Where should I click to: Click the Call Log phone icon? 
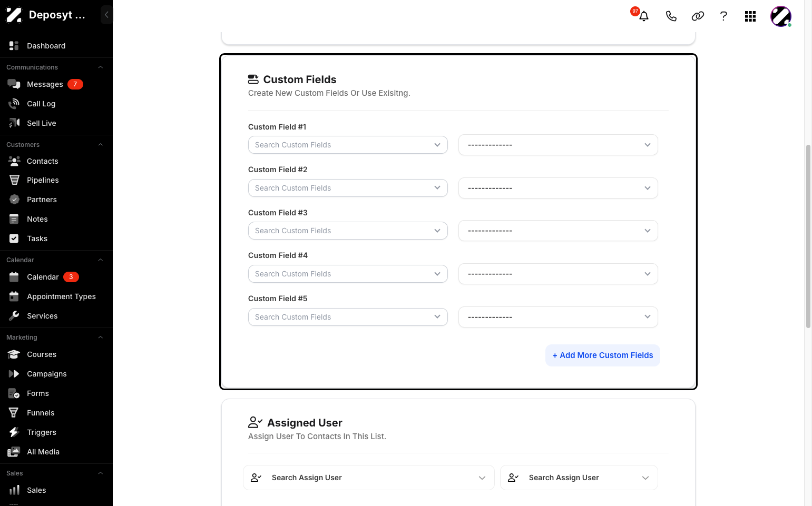tap(14, 104)
